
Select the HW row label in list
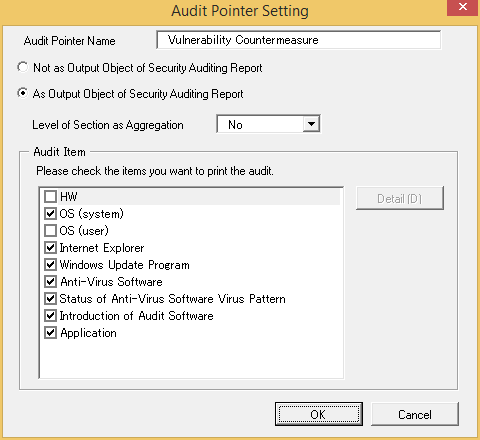(69, 197)
